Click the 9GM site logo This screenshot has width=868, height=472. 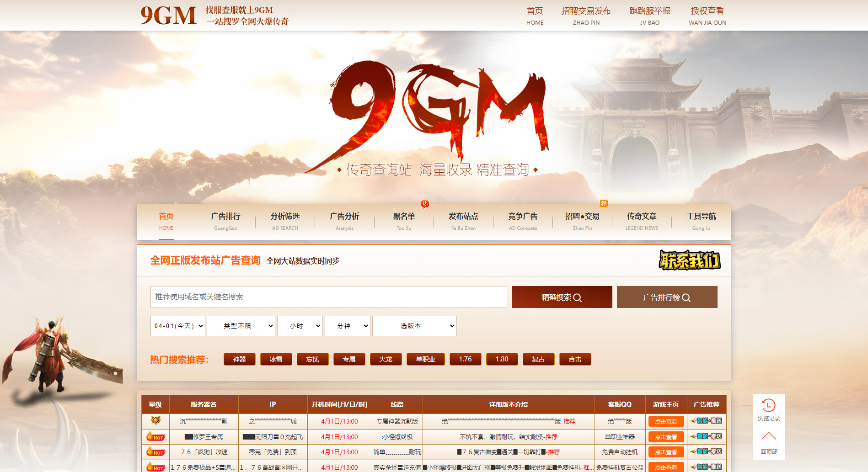(168, 15)
